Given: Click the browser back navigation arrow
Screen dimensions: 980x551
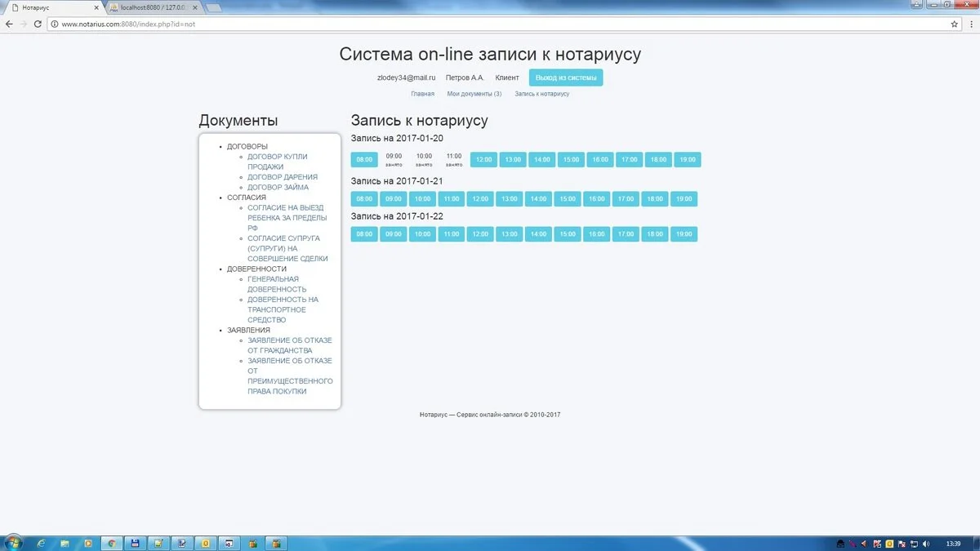Looking at the screenshot, I should 8,24.
